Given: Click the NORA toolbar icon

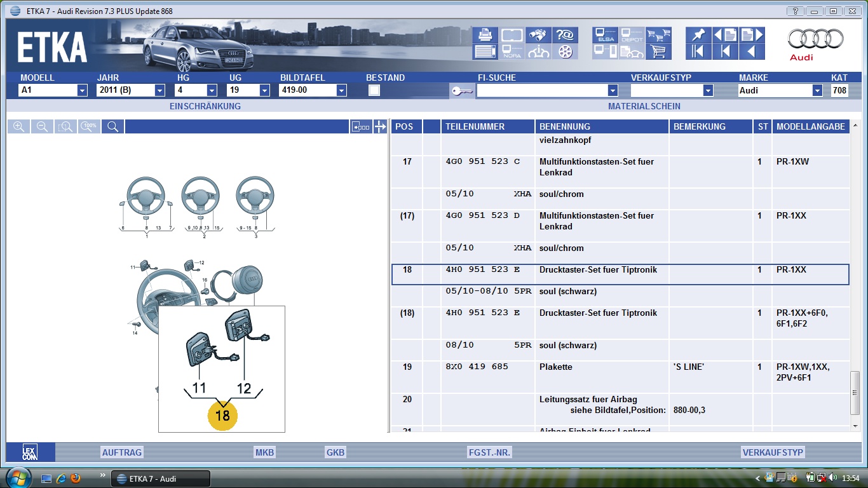Looking at the screenshot, I should coord(512,51).
